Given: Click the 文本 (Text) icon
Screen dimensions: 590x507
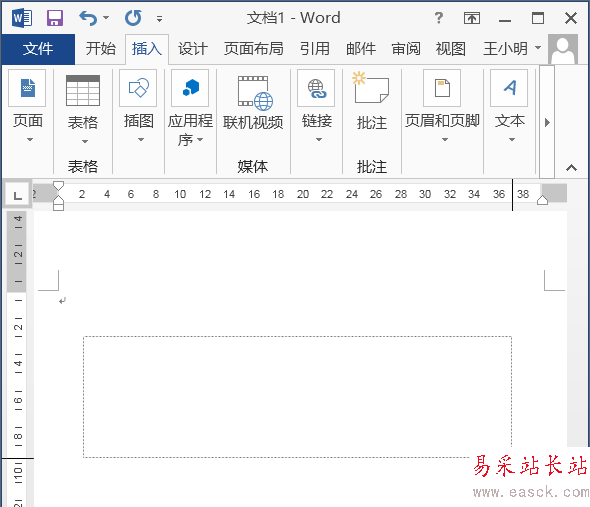Looking at the screenshot, I should pyautogui.click(x=509, y=88).
